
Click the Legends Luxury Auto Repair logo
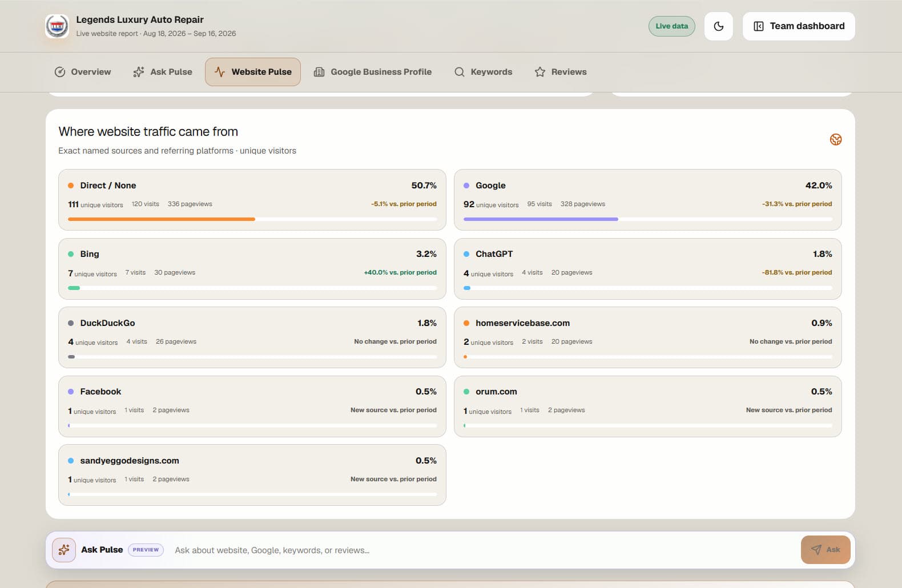pyautogui.click(x=57, y=26)
